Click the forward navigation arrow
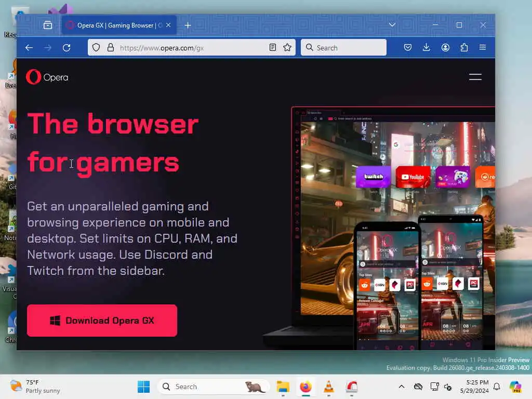 click(x=48, y=47)
